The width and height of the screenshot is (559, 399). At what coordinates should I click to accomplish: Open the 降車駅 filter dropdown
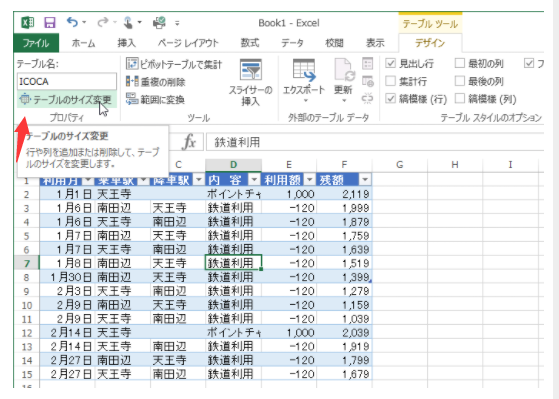[x=199, y=180]
